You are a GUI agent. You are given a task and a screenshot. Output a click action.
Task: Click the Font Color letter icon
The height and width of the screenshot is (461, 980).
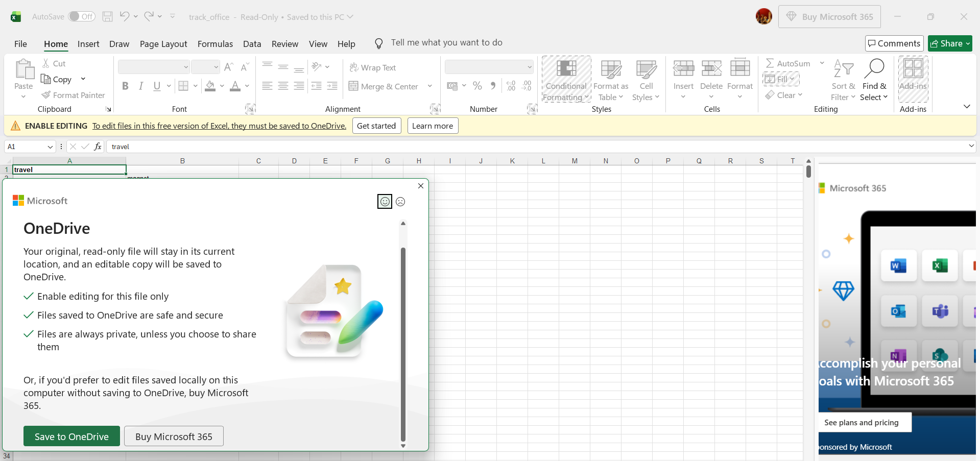click(x=235, y=86)
